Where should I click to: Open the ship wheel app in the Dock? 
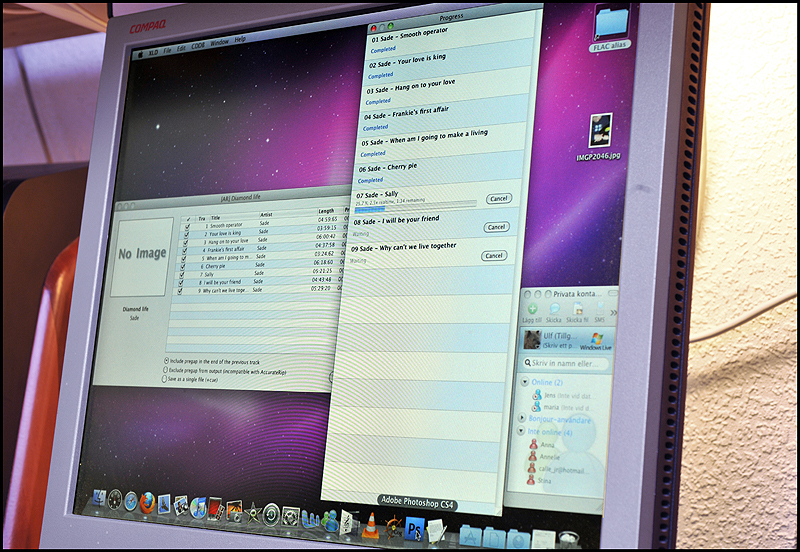(x=392, y=527)
